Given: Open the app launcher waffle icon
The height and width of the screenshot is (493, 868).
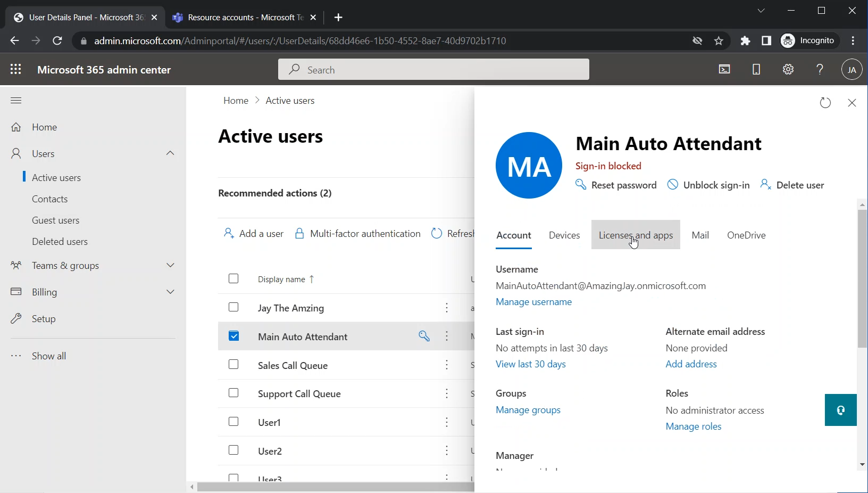Looking at the screenshot, I should (16, 69).
